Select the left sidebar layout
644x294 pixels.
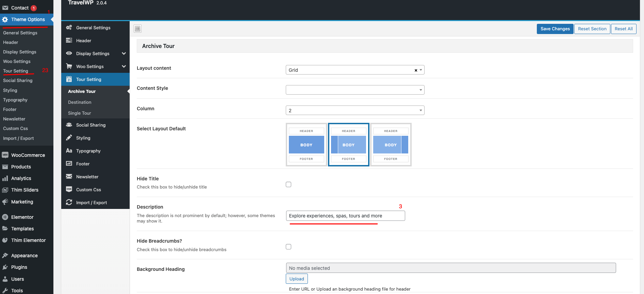(349, 145)
